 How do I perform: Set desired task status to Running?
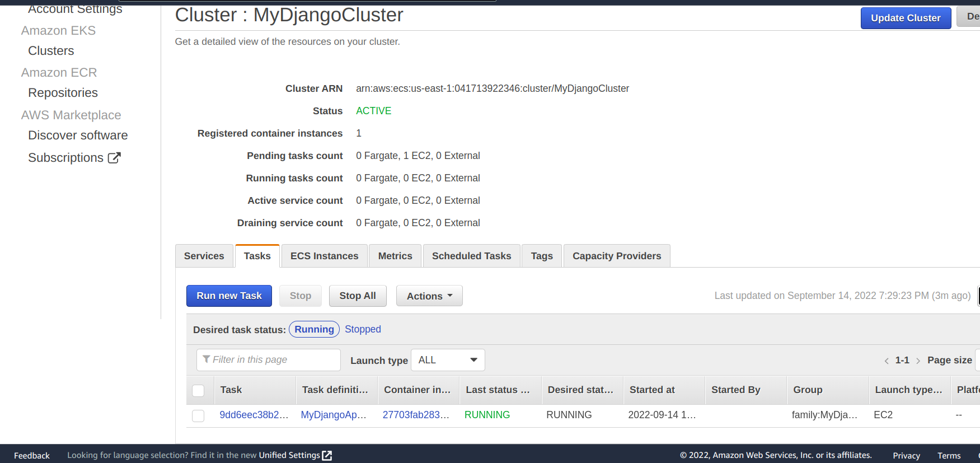coord(314,329)
